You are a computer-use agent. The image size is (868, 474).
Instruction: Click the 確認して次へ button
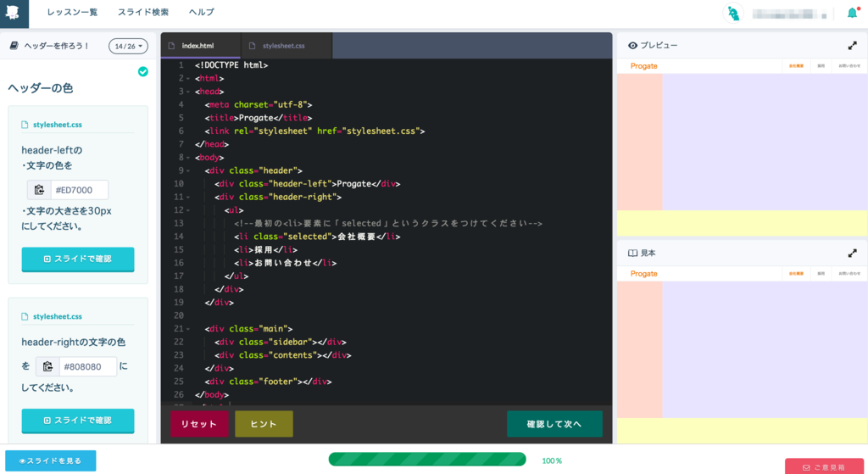pos(554,424)
